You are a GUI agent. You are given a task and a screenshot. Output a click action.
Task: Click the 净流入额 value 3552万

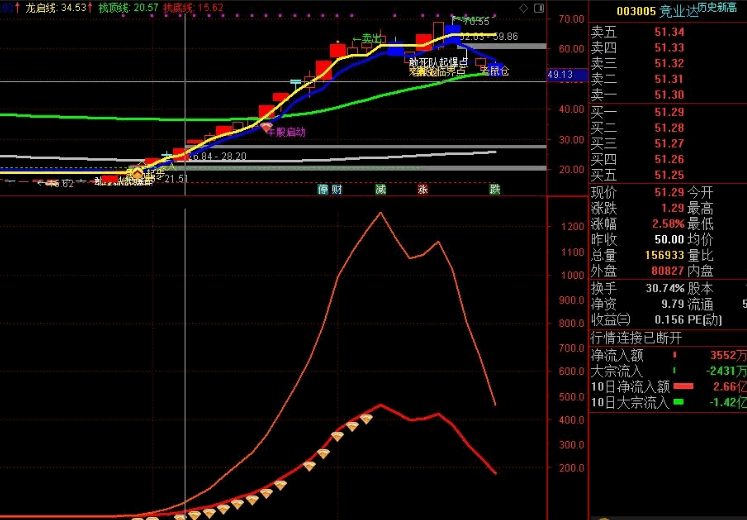[728, 355]
